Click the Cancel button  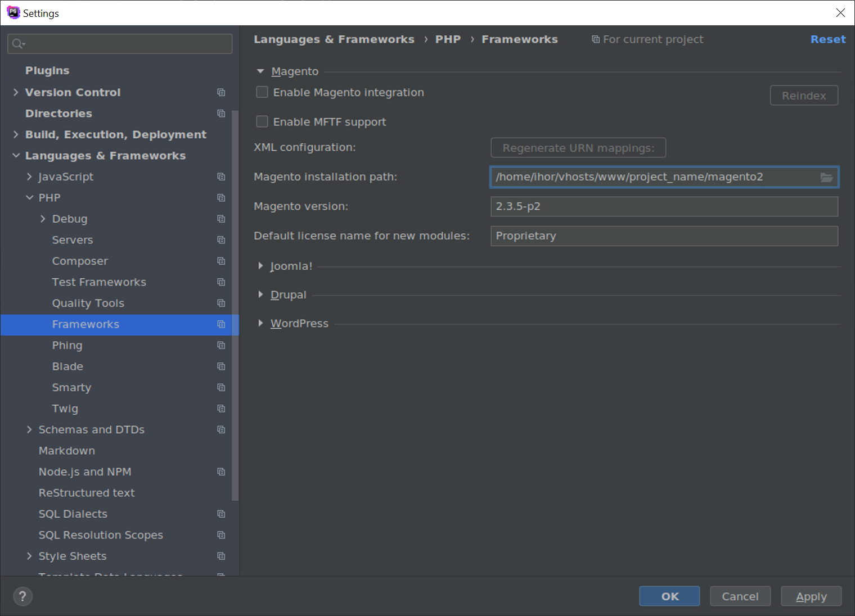coord(740,596)
